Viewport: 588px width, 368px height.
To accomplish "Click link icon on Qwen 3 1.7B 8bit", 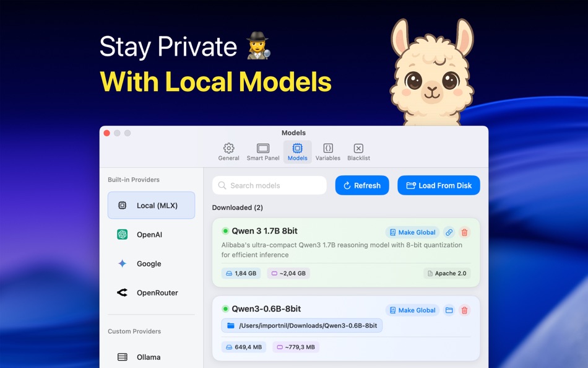I will [449, 232].
